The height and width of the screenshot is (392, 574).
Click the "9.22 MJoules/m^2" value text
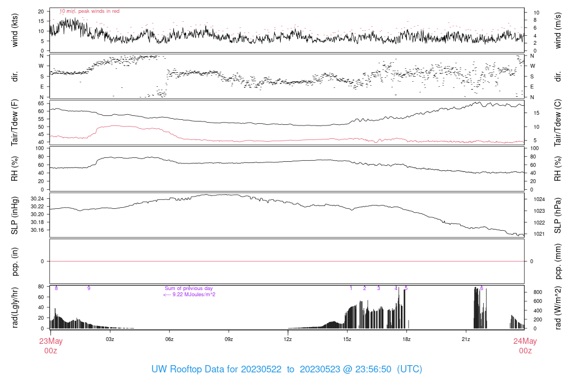[x=194, y=295]
